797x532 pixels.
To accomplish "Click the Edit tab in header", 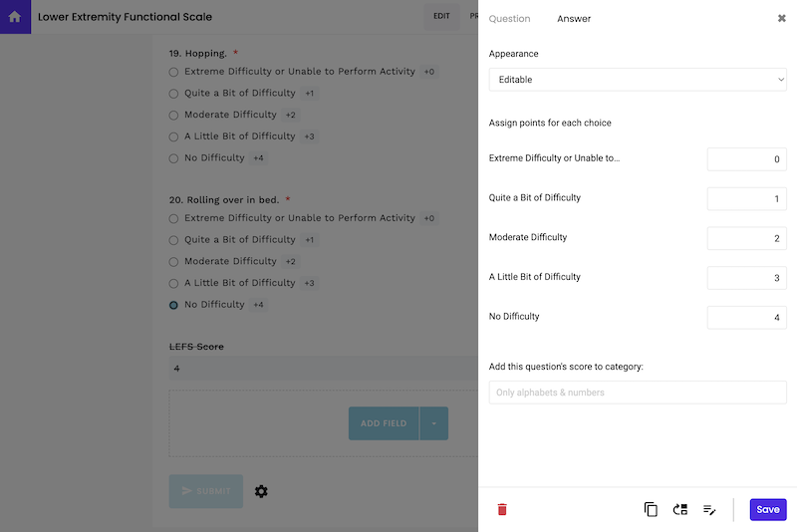I will 441,17.
